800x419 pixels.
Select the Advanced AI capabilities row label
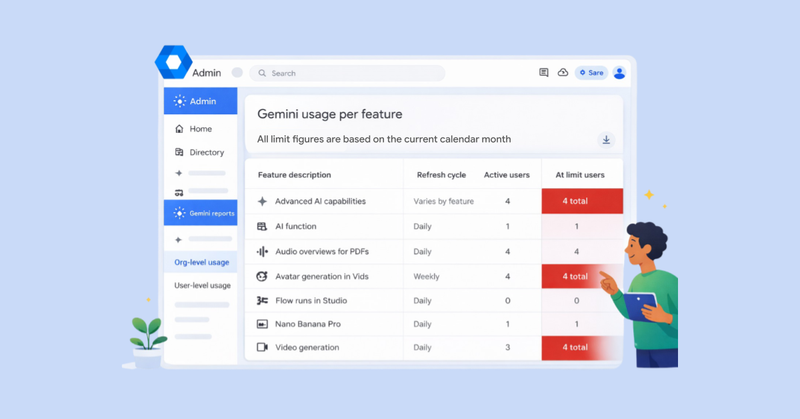pyautogui.click(x=320, y=201)
